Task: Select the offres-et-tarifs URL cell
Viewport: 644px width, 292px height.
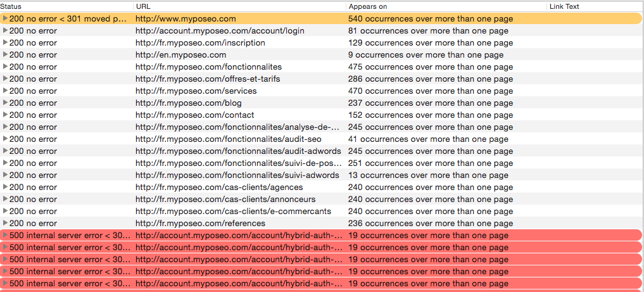Action: pos(208,79)
